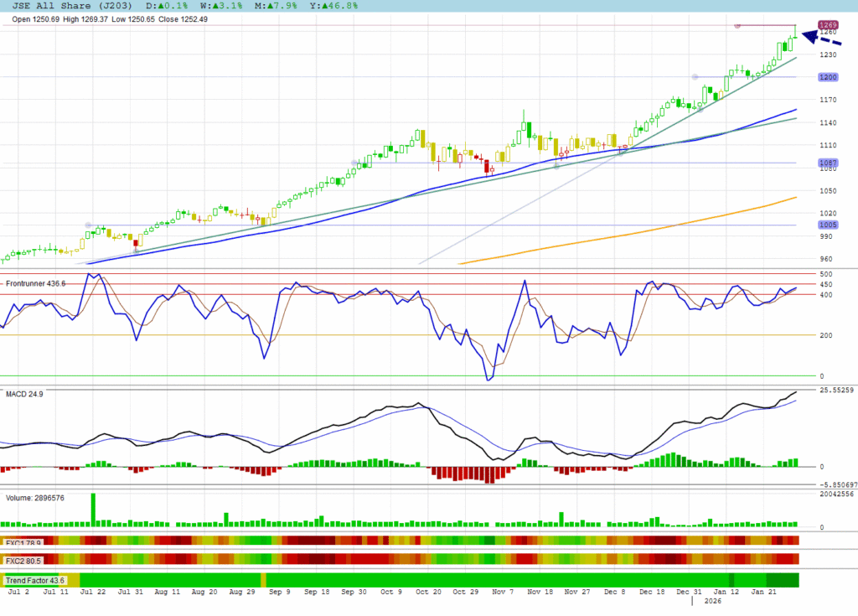Select the grey handle on 1005 line
The width and height of the screenshot is (858, 616).
pos(88,225)
